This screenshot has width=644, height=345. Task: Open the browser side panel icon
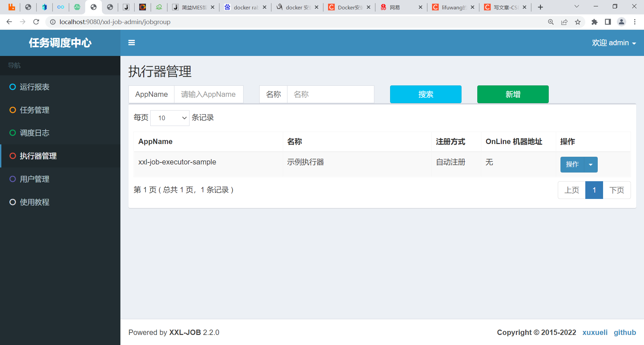click(608, 22)
